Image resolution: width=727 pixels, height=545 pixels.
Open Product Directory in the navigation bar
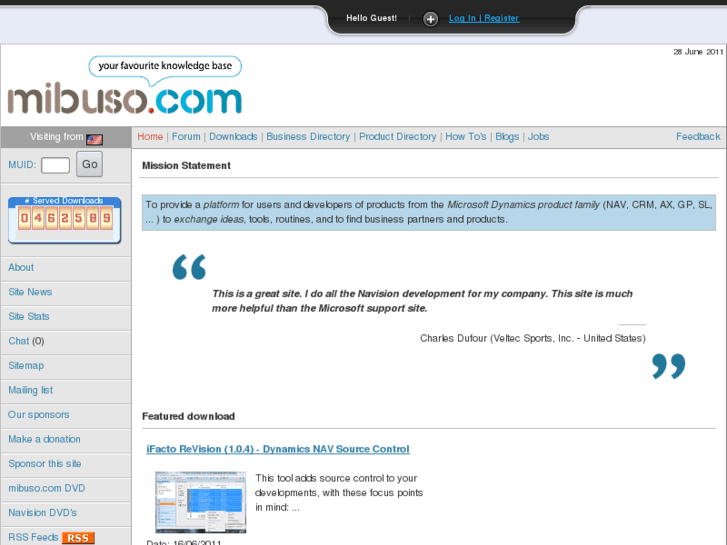point(397,136)
